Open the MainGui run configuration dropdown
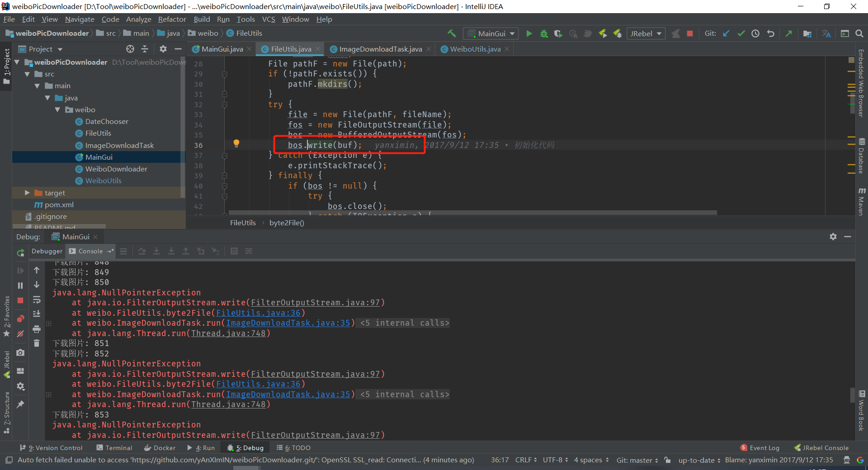The height and width of the screenshot is (470, 868). pyautogui.click(x=491, y=33)
